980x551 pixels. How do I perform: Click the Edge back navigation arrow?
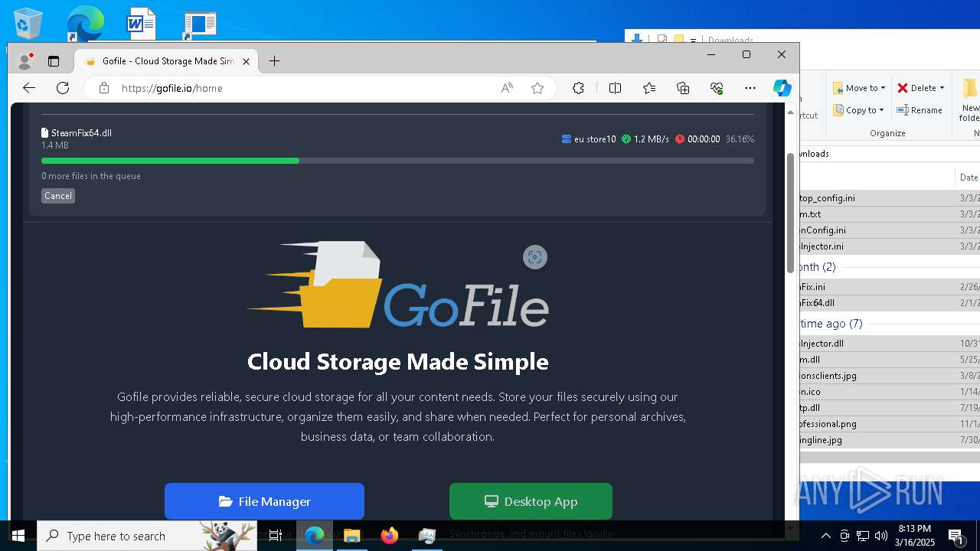tap(29, 88)
